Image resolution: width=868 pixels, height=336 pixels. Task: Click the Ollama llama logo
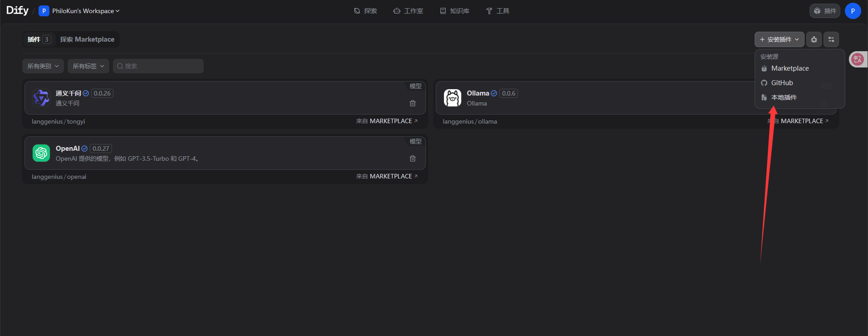[452, 98]
